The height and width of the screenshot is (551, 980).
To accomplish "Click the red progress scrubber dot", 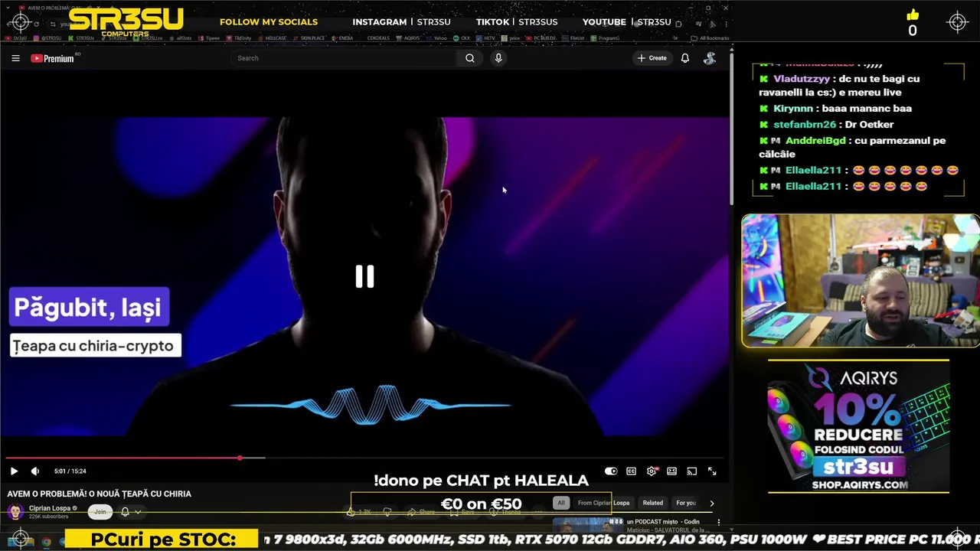I will (240, 458).
